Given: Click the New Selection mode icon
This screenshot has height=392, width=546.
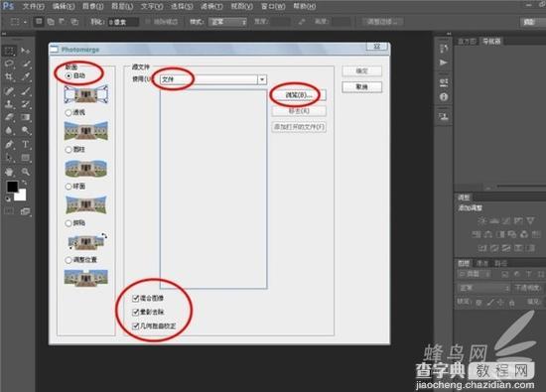Looking at the screenshot, I should 39,22.
